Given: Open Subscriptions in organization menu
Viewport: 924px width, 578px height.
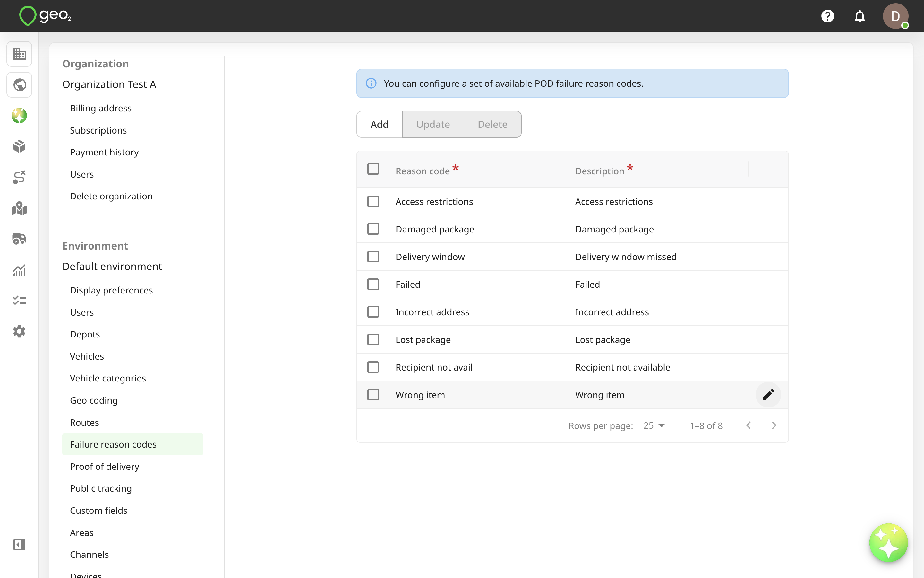Looking at the screenshot, I should 98,130.
